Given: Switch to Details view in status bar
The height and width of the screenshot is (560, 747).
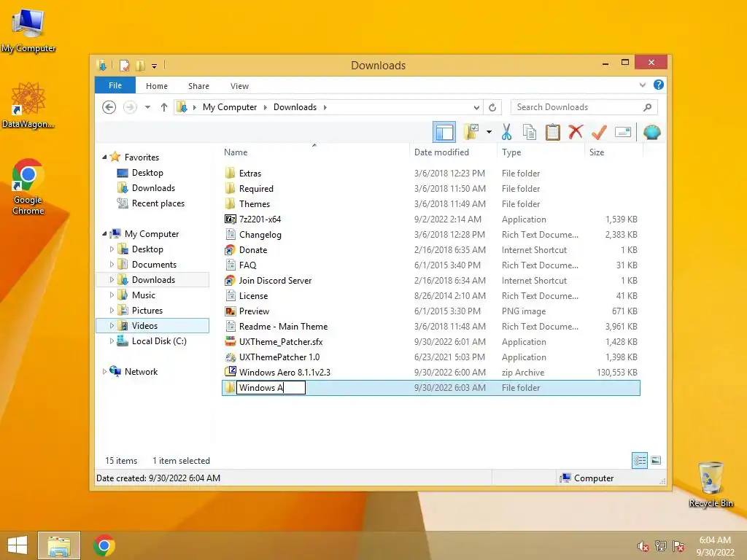Looking at the screenshot, I should (x=639, y=461).
